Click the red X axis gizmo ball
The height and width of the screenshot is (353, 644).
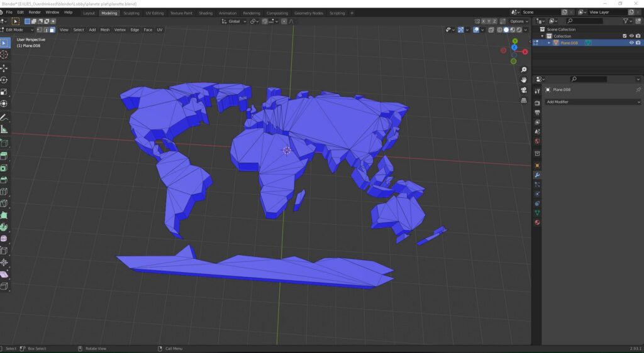(x=525, y=52)
